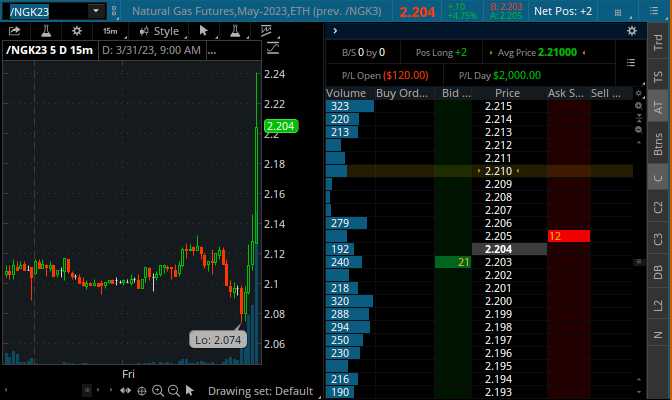Open the symbol selector dropdown arrow

(x=96, y=11)
